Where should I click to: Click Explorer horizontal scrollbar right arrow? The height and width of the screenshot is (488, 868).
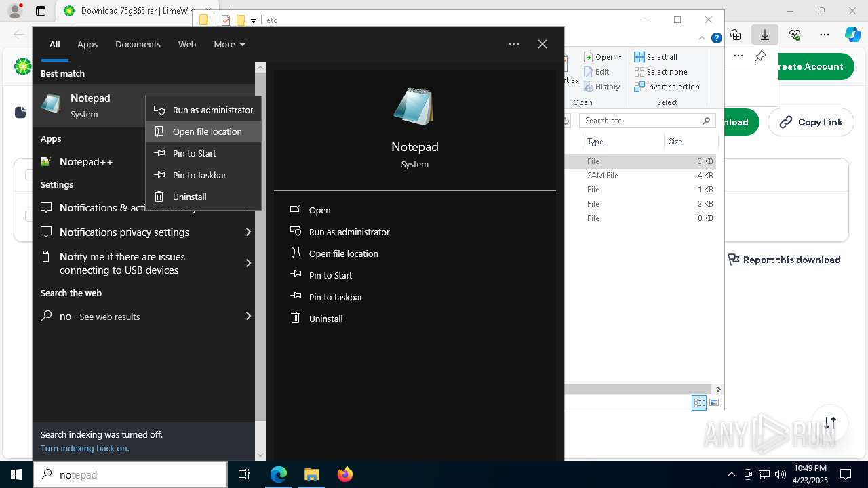pyautogui.click(x=718, y=390)
